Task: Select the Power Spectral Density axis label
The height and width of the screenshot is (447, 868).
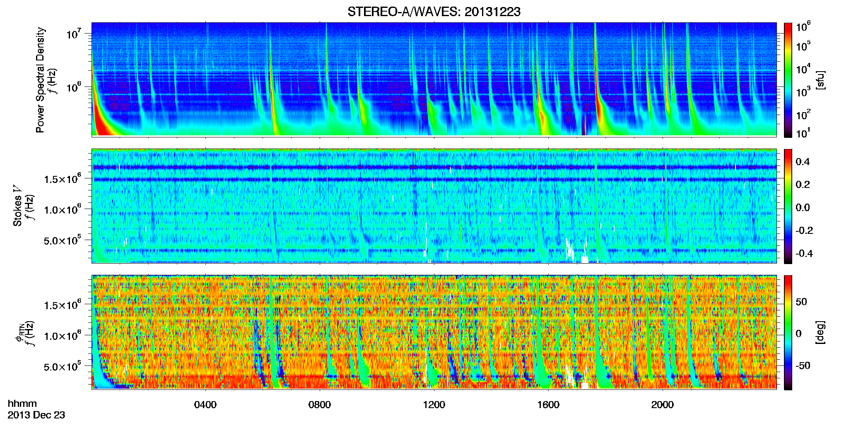Action: [x=40, y=80]
